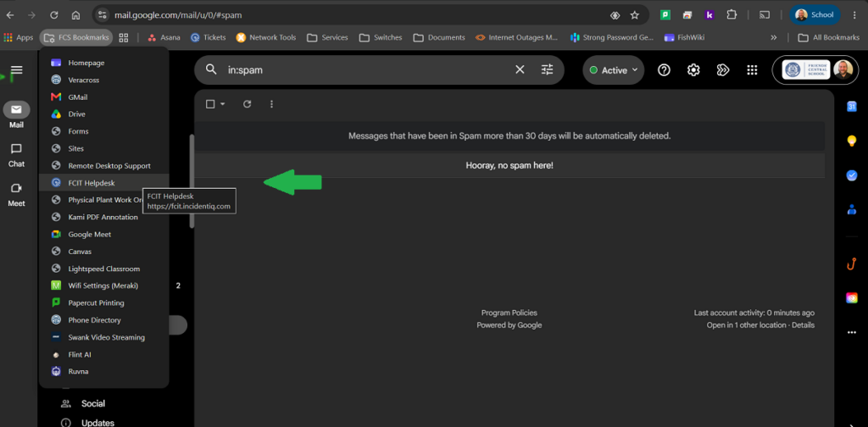The height and width of the screenshot is (427, 868).
Task: Open the Tickets bookmark
Action: [209, 37]
